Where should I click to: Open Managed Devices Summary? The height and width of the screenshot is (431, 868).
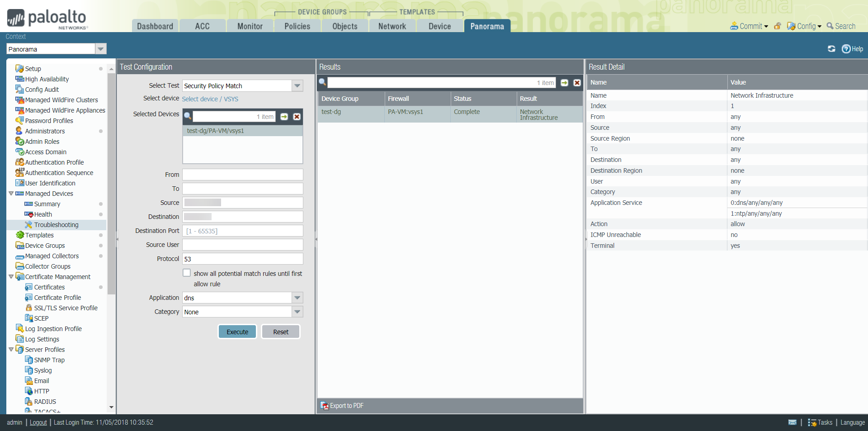point(47,204)
